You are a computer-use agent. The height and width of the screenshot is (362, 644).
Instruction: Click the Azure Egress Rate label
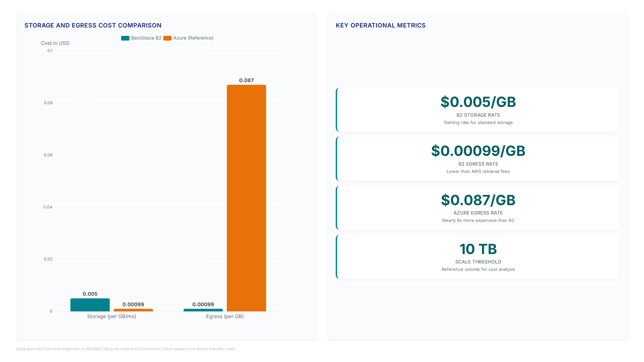[x=478, y=213]
